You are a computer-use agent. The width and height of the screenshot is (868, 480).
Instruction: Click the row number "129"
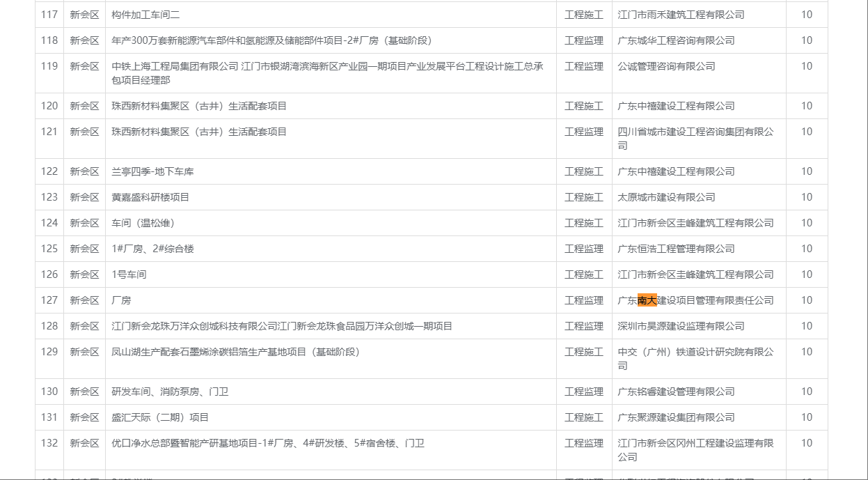pos(49,352)
